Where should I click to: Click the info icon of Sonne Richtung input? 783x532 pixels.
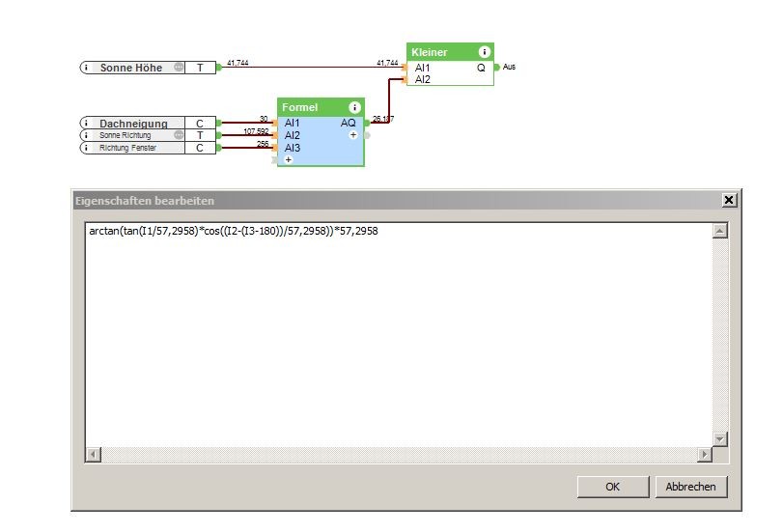pos(86,135)
